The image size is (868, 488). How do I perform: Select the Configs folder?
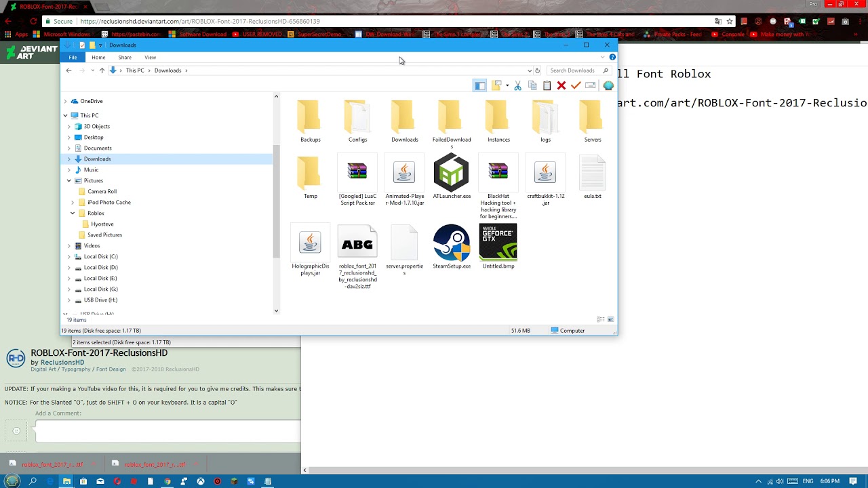[x=357, y=121]
